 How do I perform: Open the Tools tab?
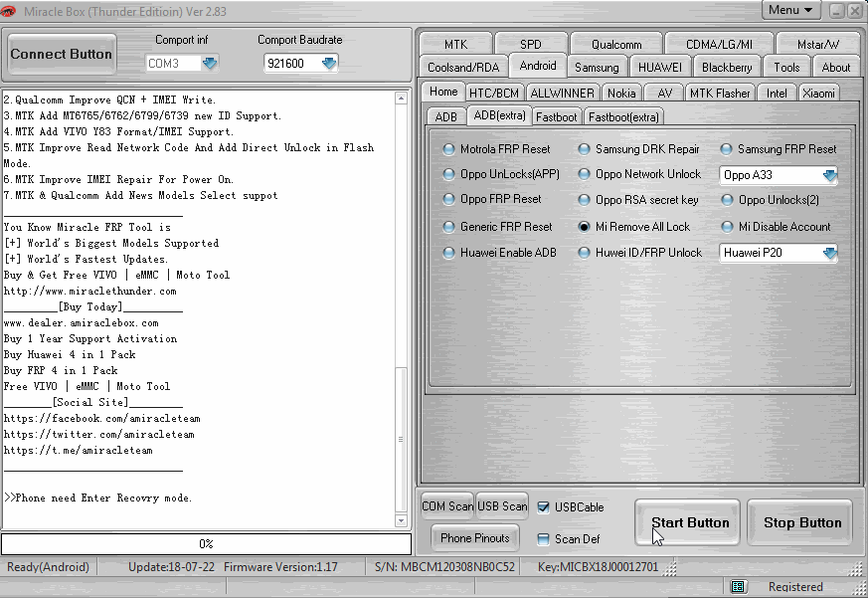click(x=786, y=67)
